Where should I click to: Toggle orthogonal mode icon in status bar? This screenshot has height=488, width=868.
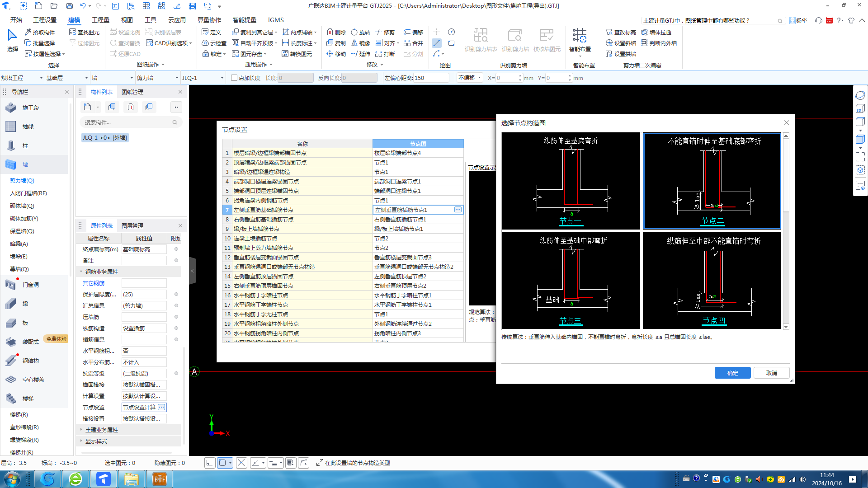click(x=210, y=463)
